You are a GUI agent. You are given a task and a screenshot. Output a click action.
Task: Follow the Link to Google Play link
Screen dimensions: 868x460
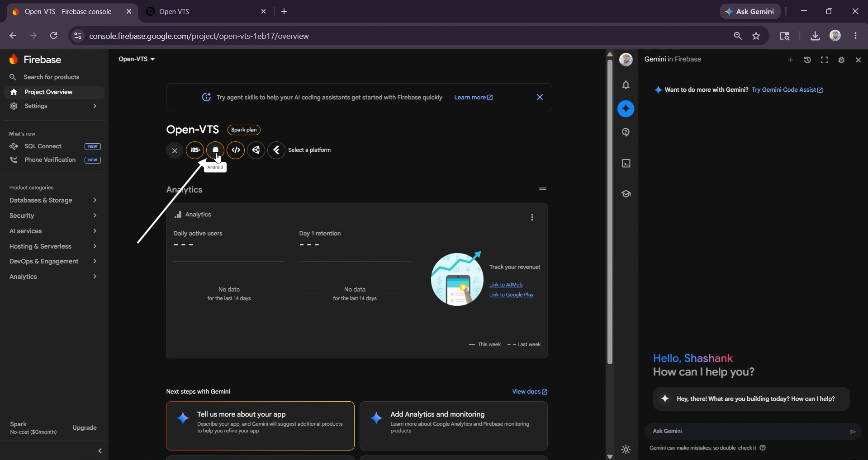[x=512, y=295]
